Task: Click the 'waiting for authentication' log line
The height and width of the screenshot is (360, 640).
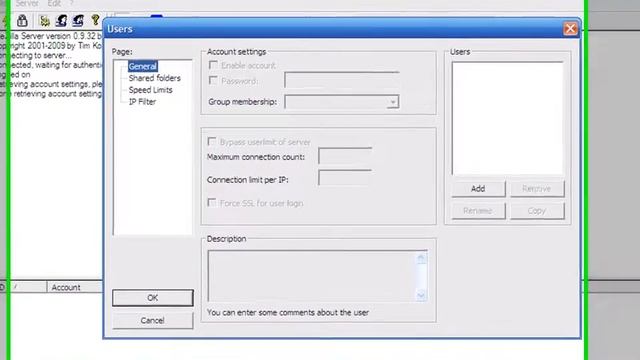Action: pos(51,65)
